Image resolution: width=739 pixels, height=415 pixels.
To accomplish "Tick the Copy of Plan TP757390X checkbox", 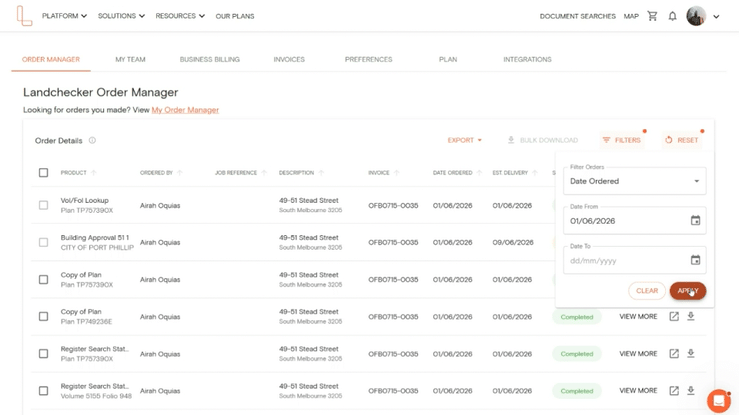I will [x=43, y=280].
